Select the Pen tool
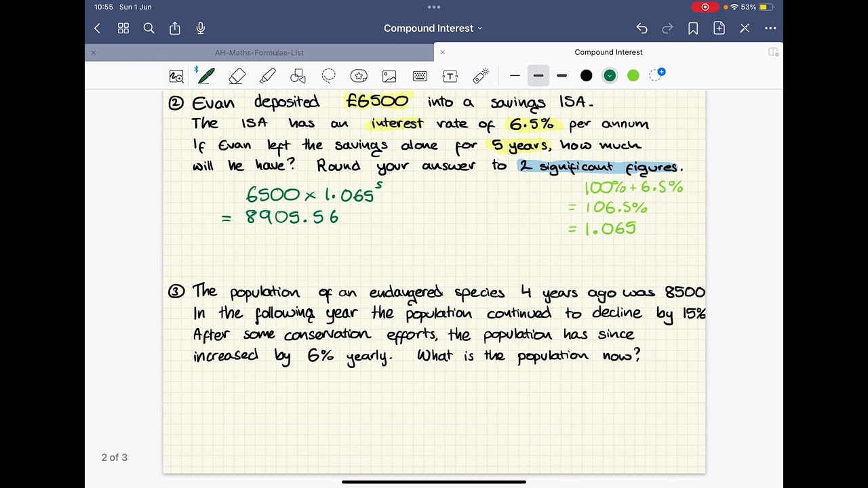The width and height of the screenshot is (868, 488). 206,76
